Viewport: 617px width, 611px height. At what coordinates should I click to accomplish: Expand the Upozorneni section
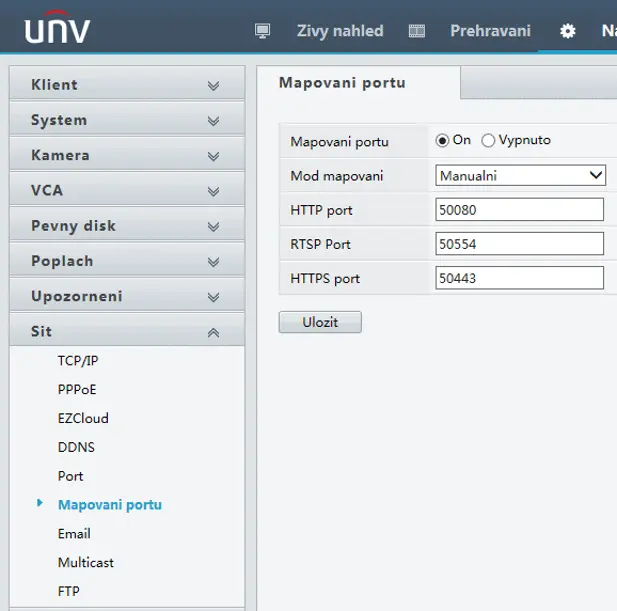point(127,296)
